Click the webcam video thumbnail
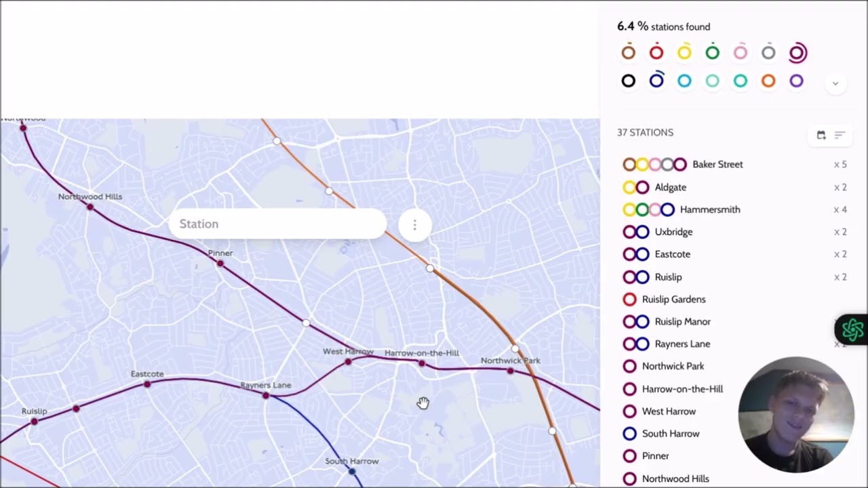The width and height of the screenshot is (868, 488). 795,414
